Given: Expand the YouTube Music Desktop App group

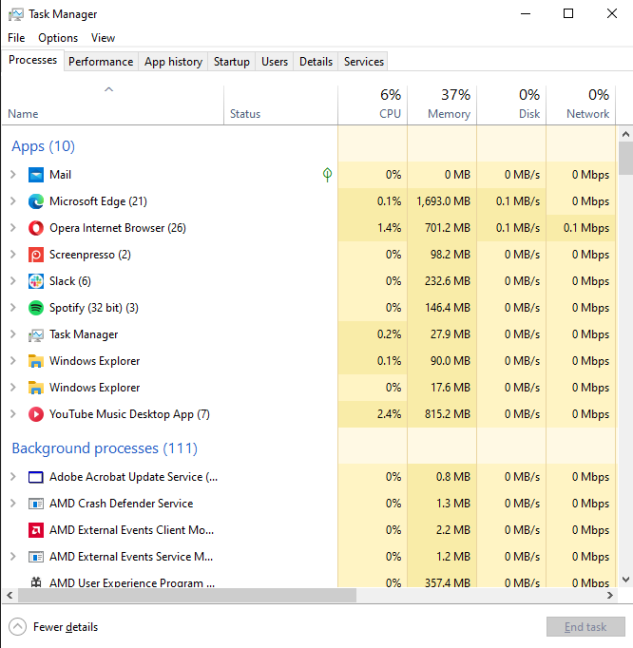Looking at the screenshot, I should pyautogui.click(x=13, y=415).
